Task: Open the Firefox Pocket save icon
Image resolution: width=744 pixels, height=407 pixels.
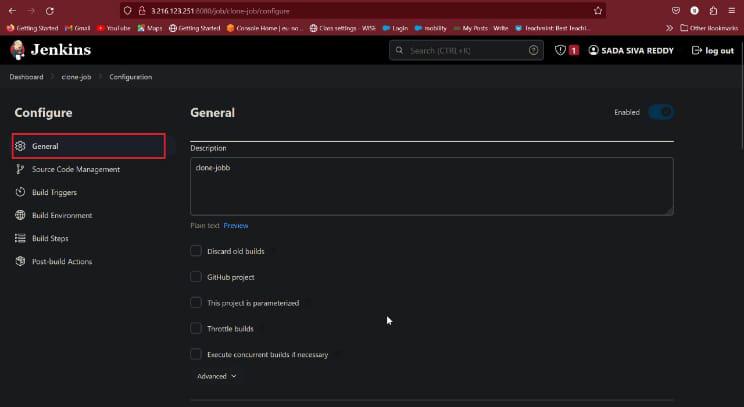Action: tap(676, 10)
